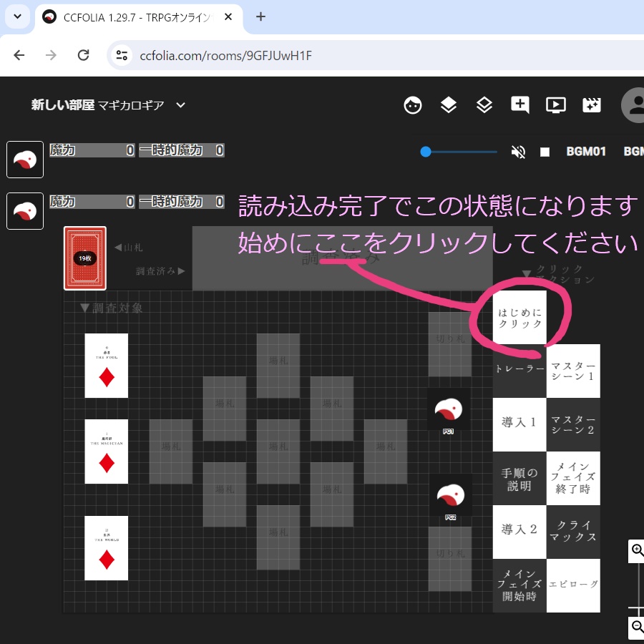Reload the page in Chrome
This screenshot has width=644, height=644.
click(82, 55)
